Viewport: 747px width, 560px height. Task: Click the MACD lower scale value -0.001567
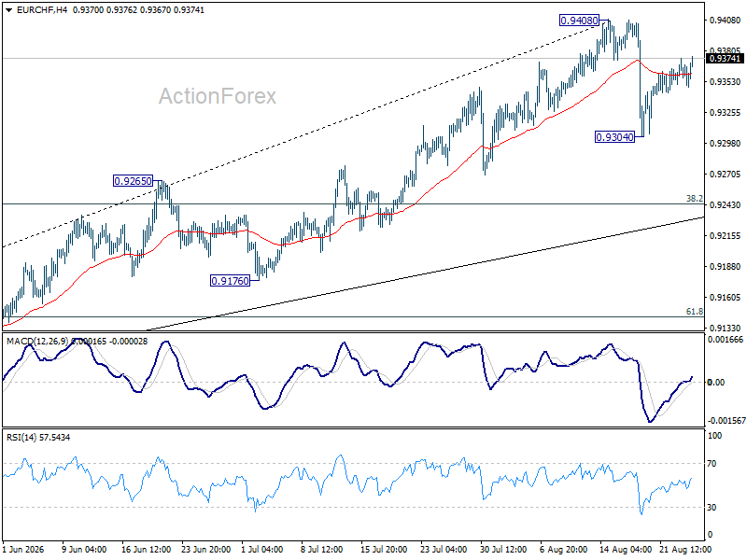pyautogui.click(x=726, y=421)
